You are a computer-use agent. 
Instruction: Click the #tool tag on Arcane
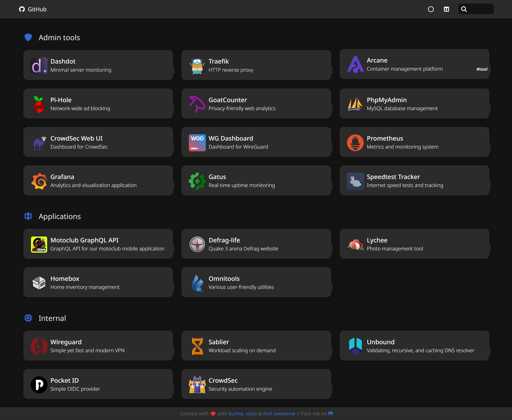[482, 69]
